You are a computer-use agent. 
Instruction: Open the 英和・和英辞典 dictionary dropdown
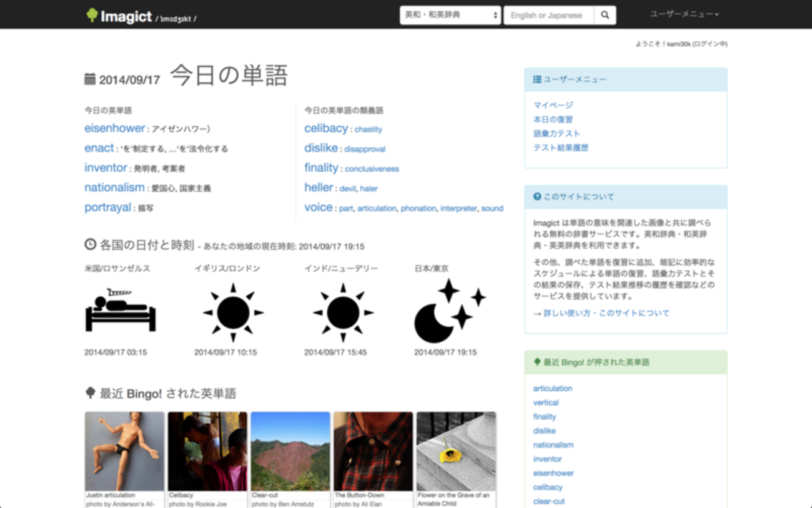[x=450, y=15]
